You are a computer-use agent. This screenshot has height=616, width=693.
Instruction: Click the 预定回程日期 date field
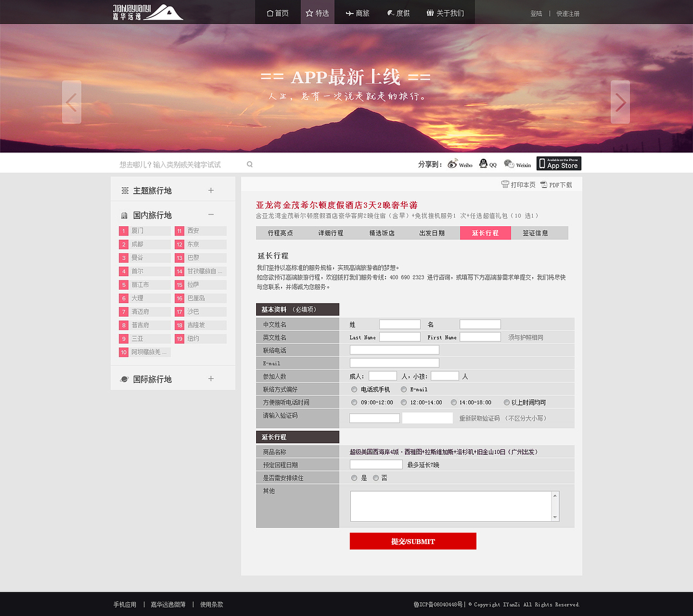[x=376, y=464]
